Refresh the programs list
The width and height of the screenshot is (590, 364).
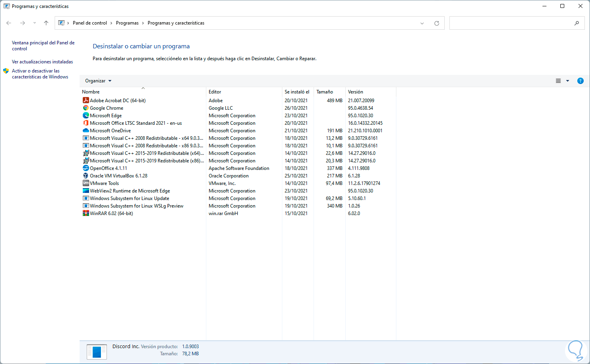tap(437, 23)
